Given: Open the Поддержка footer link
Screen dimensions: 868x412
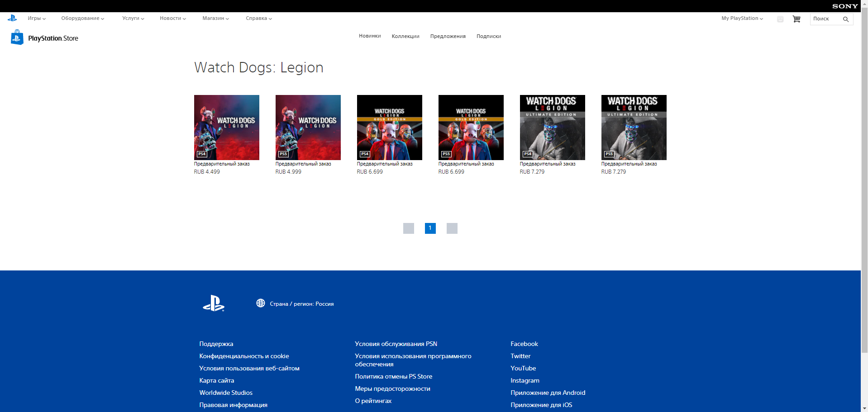Looking at the screenshot, I should (216, 344).
